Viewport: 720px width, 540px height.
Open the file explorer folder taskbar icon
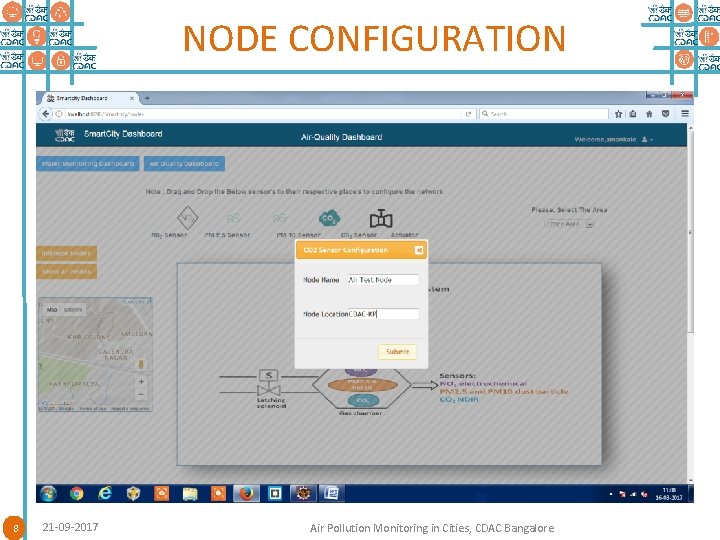pyautogui.click(x=190, y=494)
